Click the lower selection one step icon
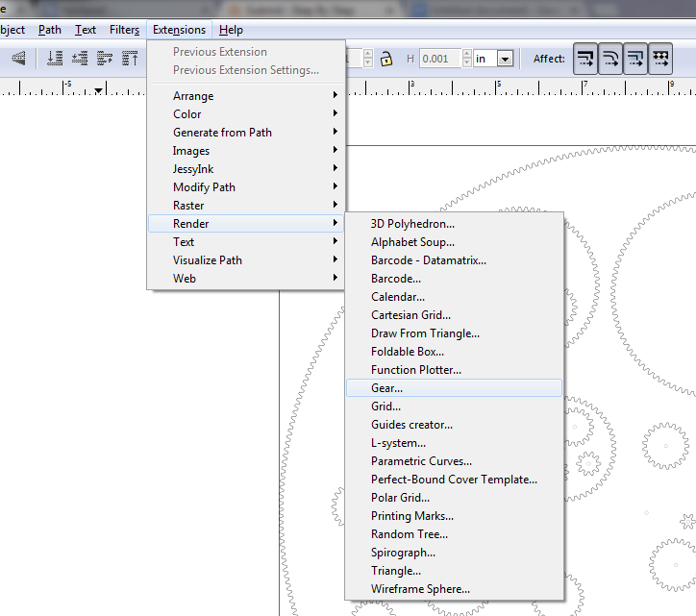The height and width of the screenshot is (616, 696). [x=80, y=58]
